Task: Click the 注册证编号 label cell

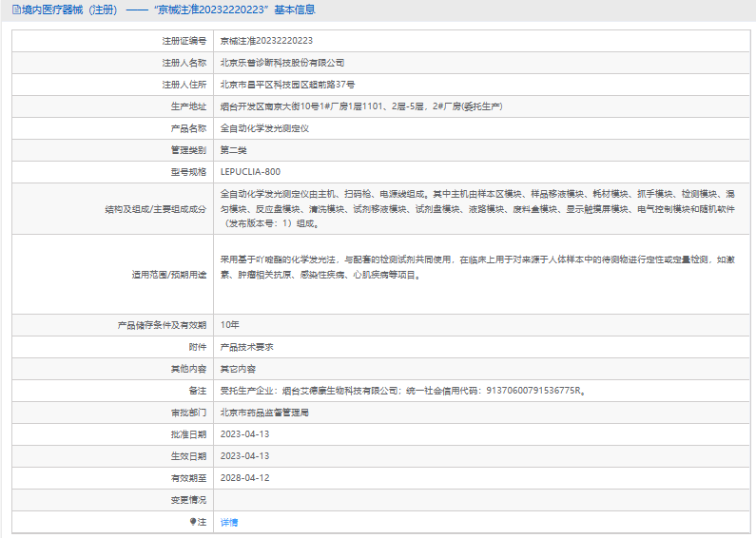Action: 113,41
